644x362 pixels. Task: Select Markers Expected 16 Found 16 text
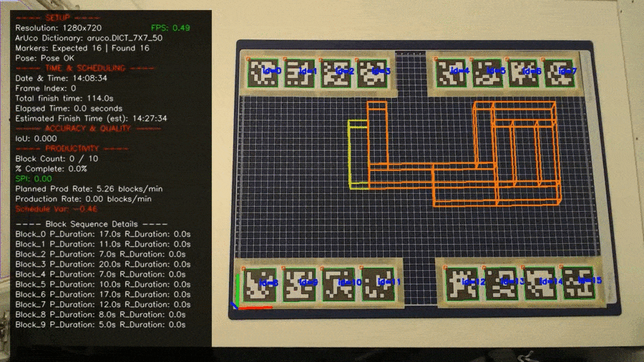(82, 48)
